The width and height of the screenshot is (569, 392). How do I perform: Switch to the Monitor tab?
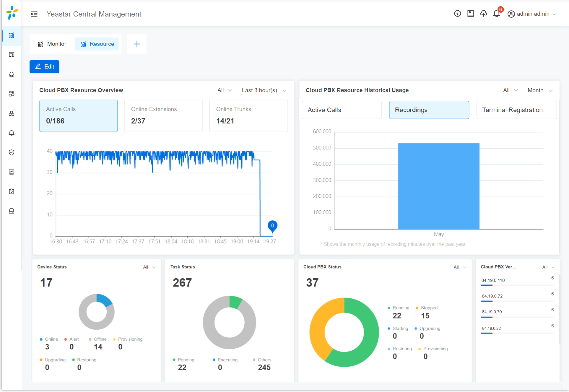point(52,44)
